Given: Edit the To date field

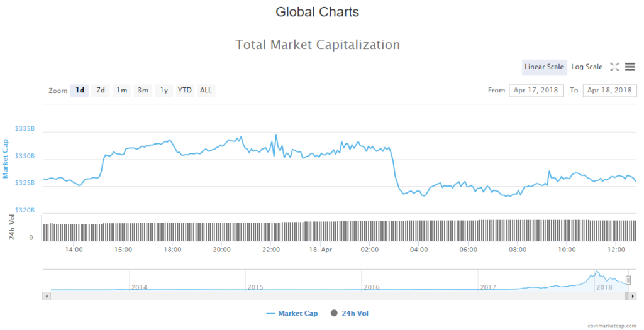Looking at the screenshot, I should click(x=609, y=91).
